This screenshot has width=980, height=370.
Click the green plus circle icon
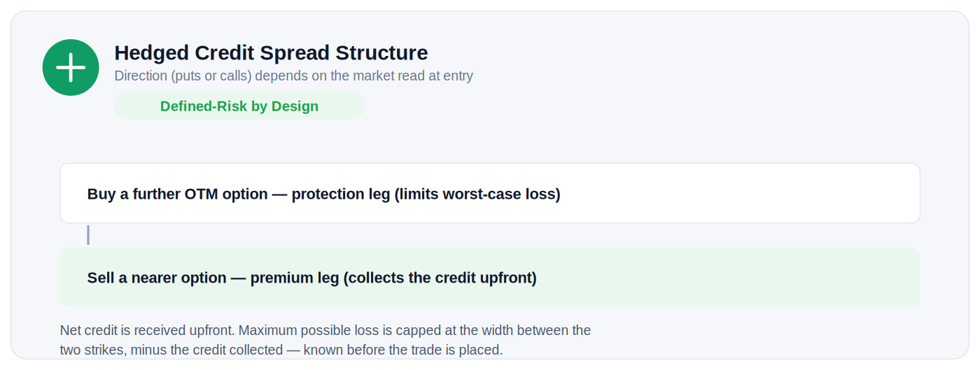point(71,67)
